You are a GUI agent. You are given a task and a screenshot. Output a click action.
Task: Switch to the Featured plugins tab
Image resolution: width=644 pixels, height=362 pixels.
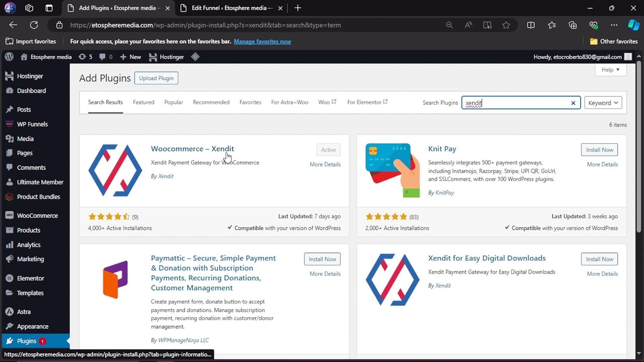coord(143,102)
